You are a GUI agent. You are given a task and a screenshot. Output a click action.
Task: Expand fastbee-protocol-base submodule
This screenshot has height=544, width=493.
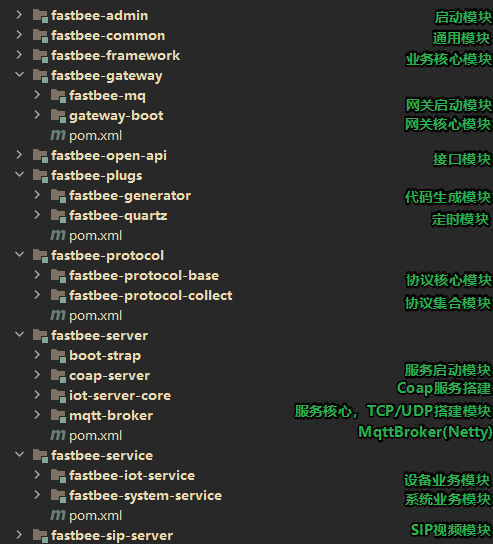tap(37, 275)
